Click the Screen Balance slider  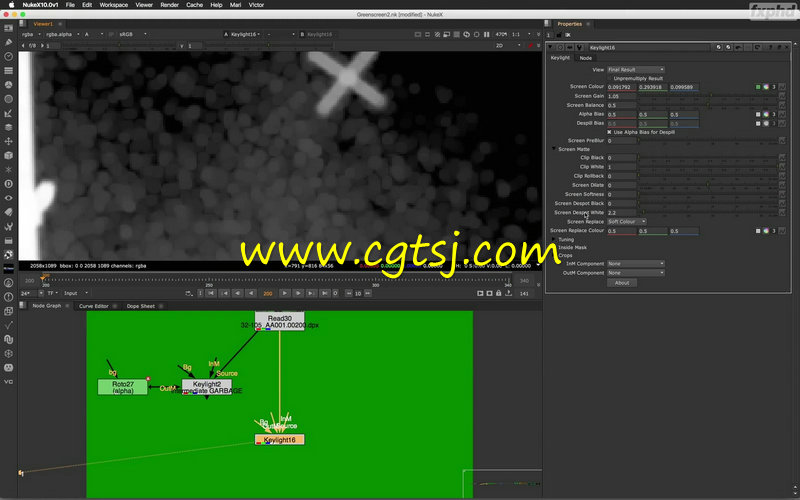pos(708,106)
